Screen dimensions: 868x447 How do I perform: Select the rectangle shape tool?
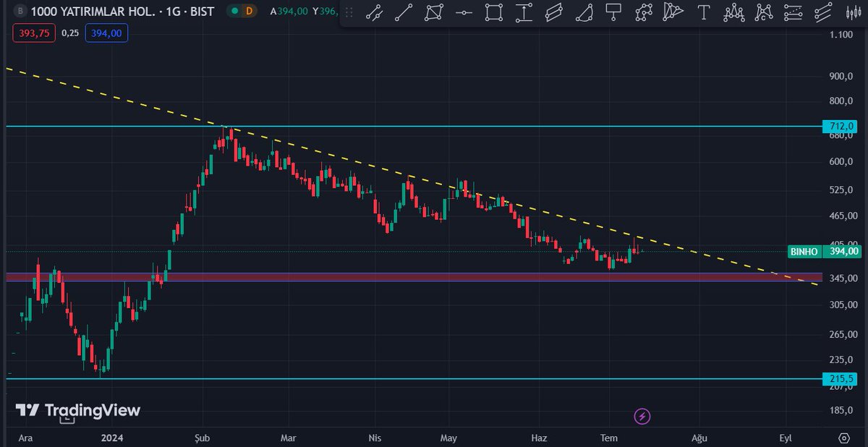click(494, 12)
